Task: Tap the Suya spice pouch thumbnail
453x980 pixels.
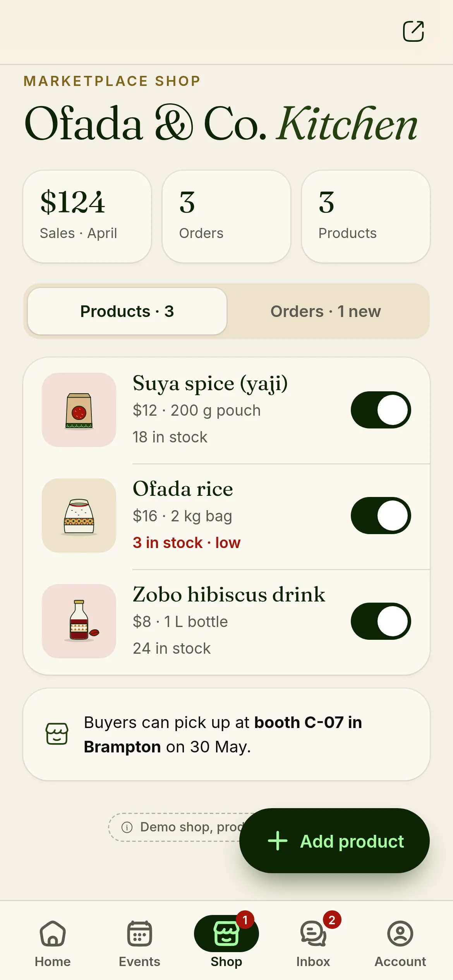Action: [x=79, y=410]
